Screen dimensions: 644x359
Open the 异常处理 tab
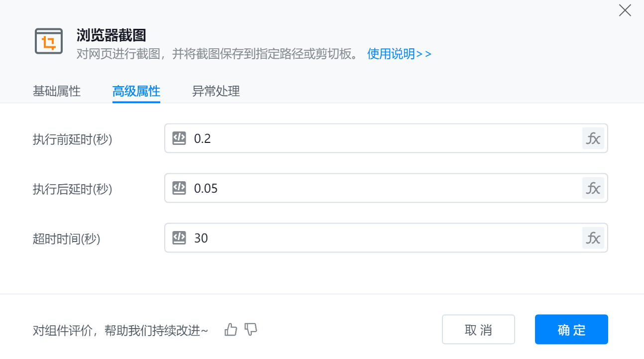tap(216, 91)
